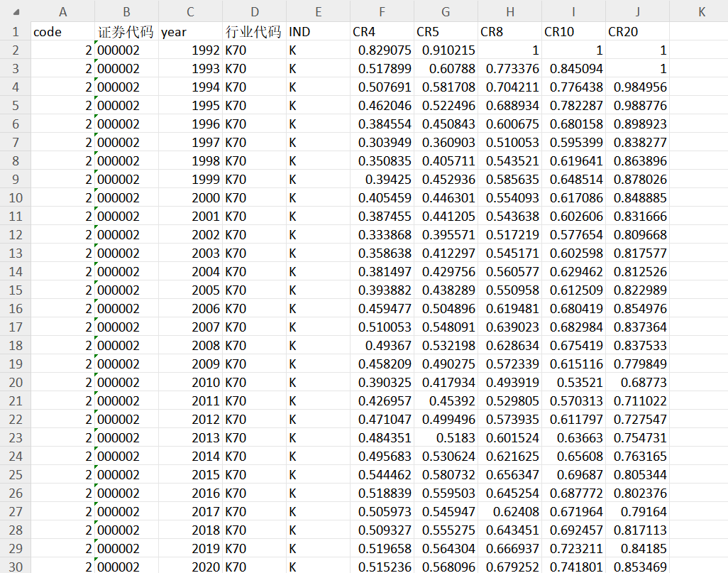
Task: Click CR8 value 0.639023
Action: pos(509,327)
